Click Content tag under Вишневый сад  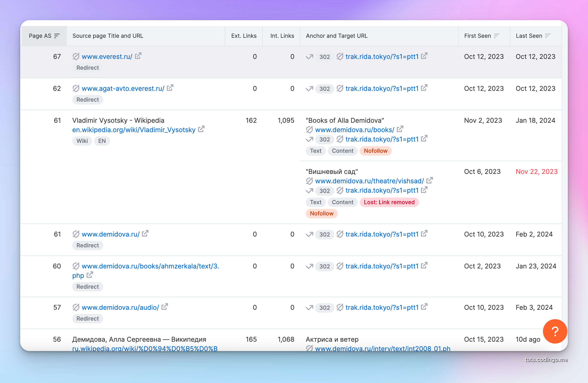343,202
